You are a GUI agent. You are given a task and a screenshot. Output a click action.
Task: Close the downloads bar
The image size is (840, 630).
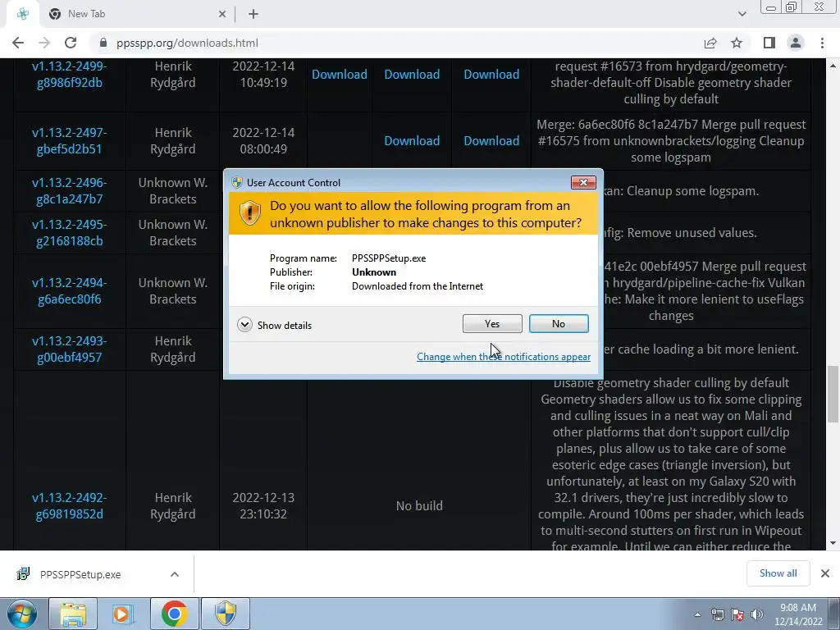[x=825, y=573]
